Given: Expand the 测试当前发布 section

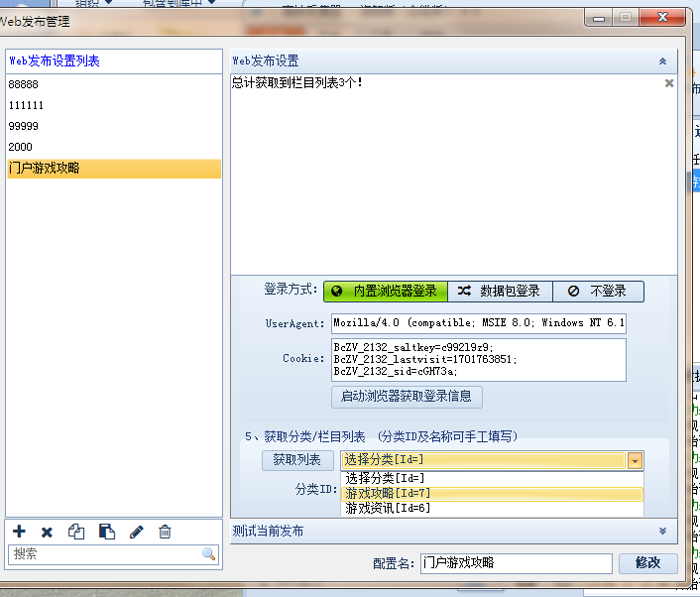Looking at the screenshot, I should [x=662, y=532].
